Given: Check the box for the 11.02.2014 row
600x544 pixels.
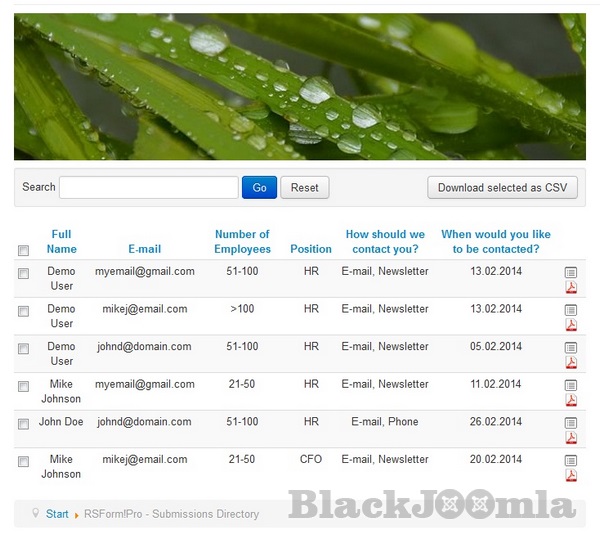Looking at the screenshot, I should 24,386.
